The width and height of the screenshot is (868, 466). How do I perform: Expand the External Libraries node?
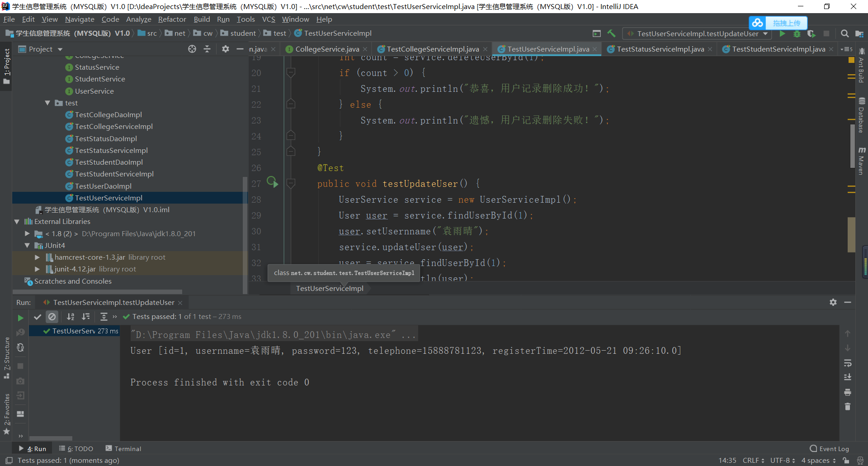click(17, 221)
